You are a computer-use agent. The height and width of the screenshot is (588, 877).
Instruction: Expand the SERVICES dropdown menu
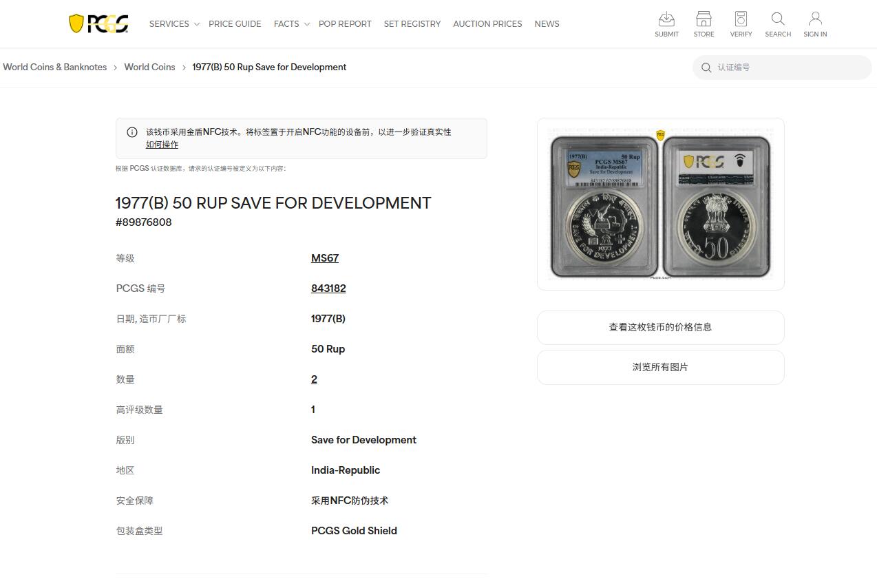tap(169, 23)
